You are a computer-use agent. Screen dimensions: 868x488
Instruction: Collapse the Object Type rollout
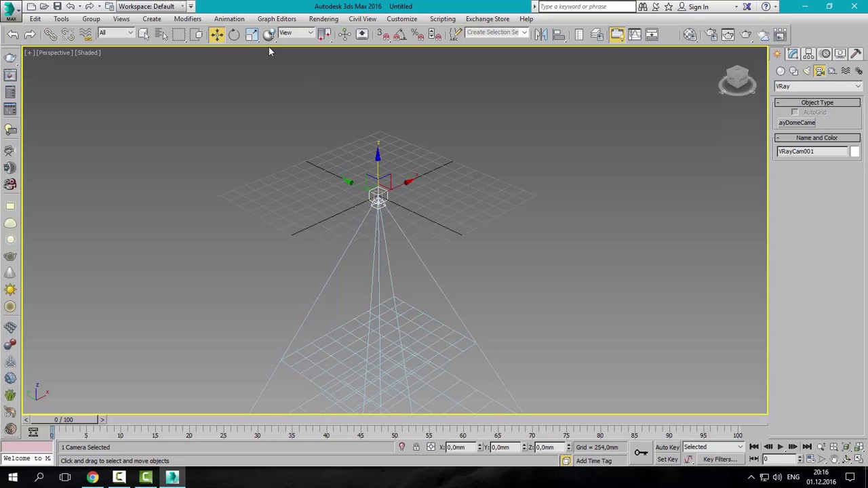coord(817,102)
